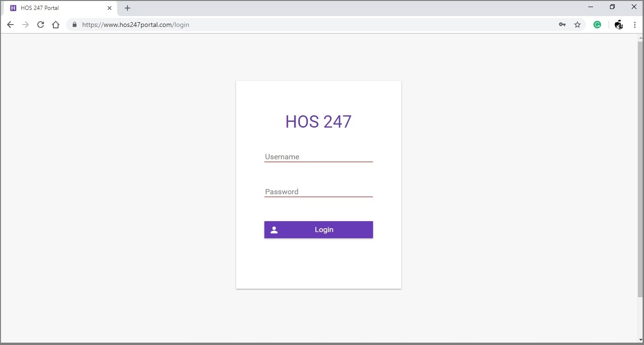Screen dimensions: 644x345
Task: Bookmark this page with the star
Action: coord(577,25)
